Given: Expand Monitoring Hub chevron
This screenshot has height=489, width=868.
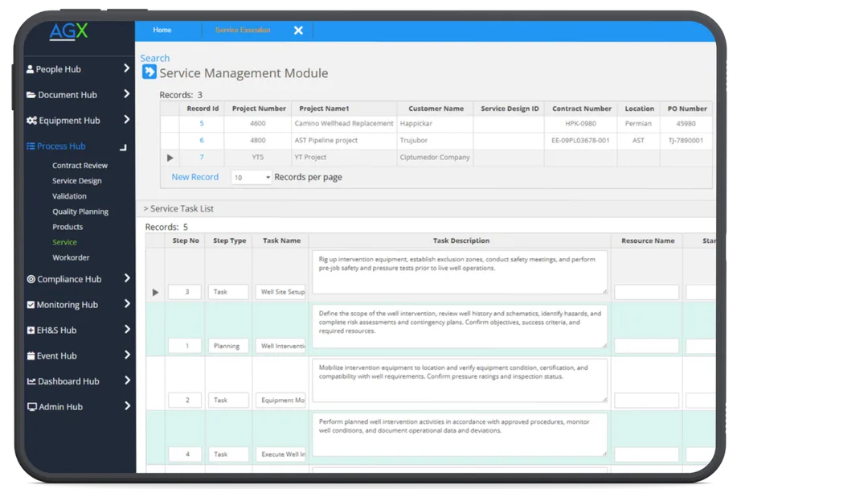Looking at the screenshot, I should click(127, 303).
